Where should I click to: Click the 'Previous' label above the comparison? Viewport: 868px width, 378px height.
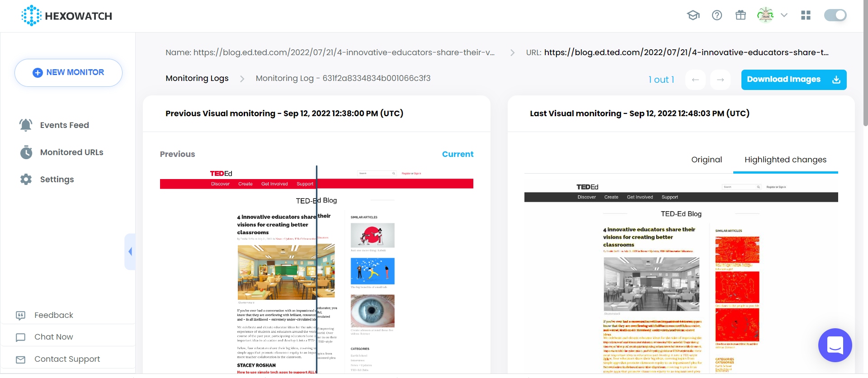click(x=177, y=154)
